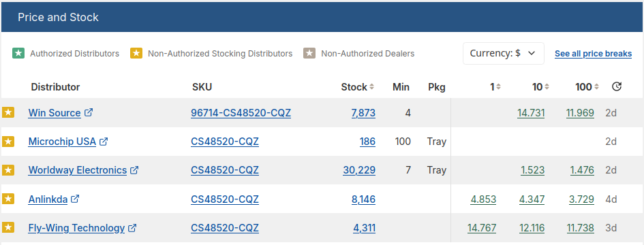The image size is (644, 245).
Task: Click Win Source price 11.969
Action: (x=580, y=113)
